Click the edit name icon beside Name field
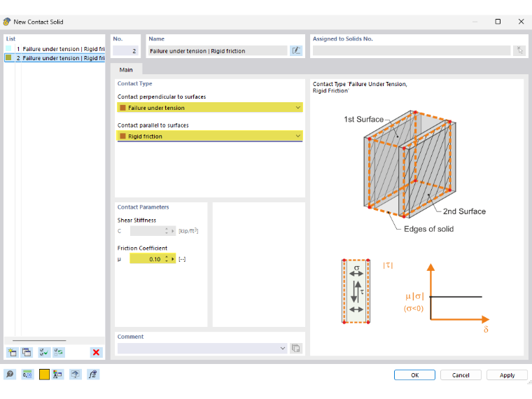The height and width of the screenshot is (399, 532). (x=296, y=50)
